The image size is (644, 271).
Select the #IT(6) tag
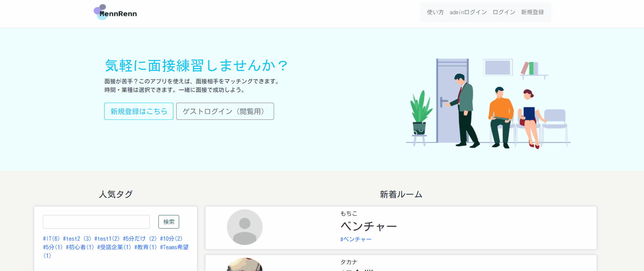(x=51, y=239)
